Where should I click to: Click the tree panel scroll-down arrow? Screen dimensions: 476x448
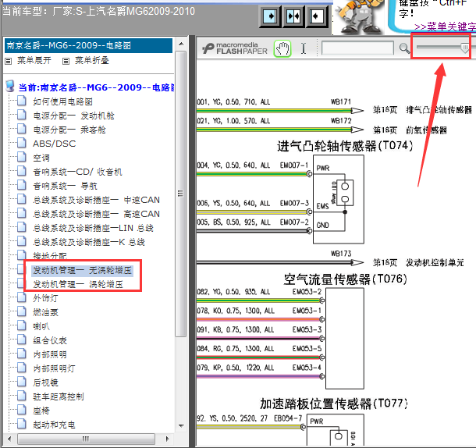[x=181, y=426]
